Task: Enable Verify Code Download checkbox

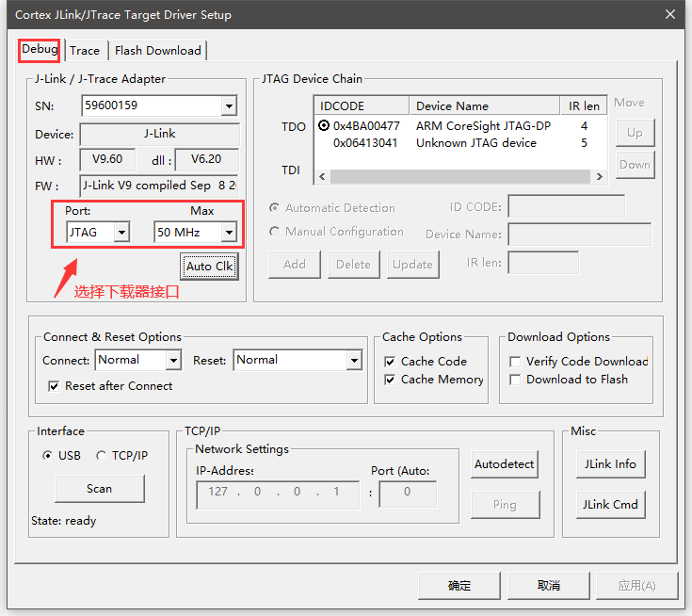Action: click(x=515, y=362)
